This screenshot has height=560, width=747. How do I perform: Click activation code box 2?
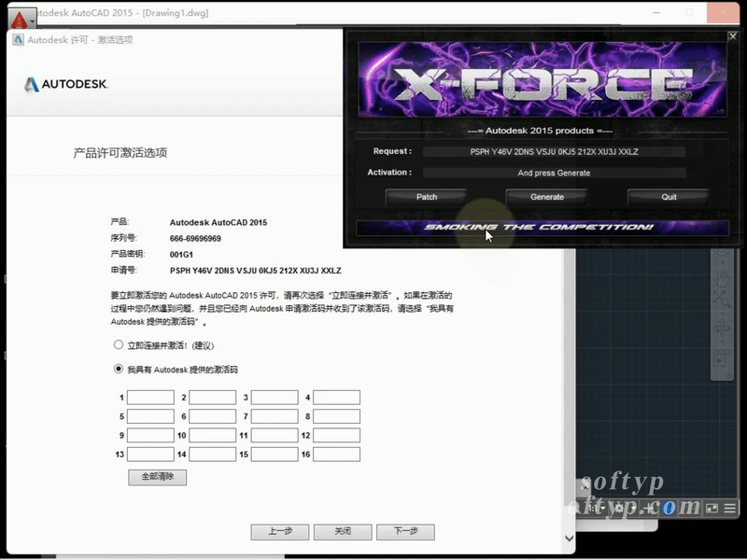(x=213, y=398)
